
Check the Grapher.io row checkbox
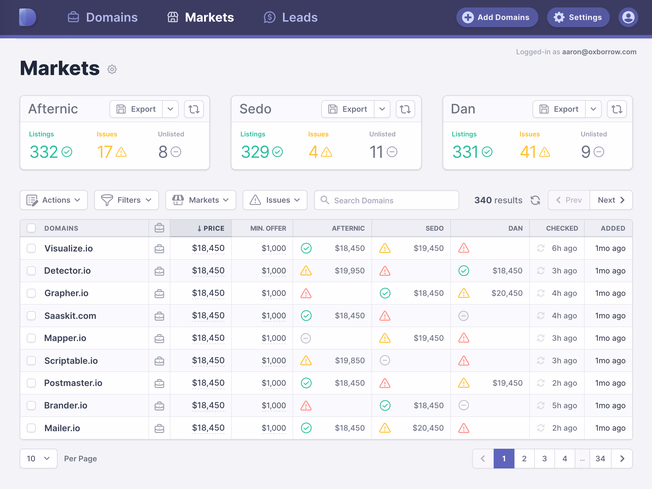(x=31, y=293)
